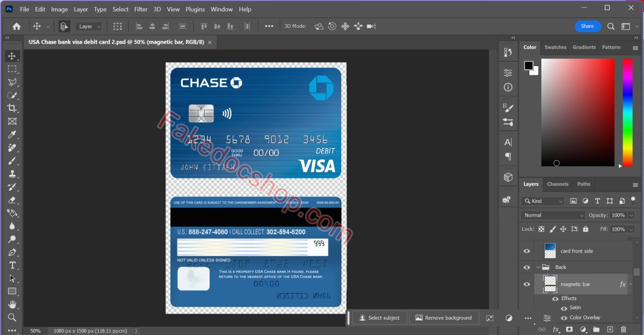Open the Filter menu

[x=141, y=9]
